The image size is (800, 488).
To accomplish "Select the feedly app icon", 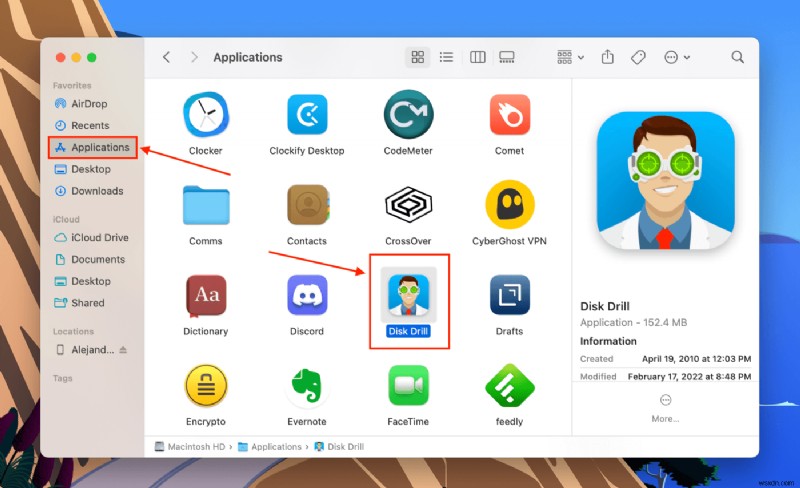I will tap(509, 386).
